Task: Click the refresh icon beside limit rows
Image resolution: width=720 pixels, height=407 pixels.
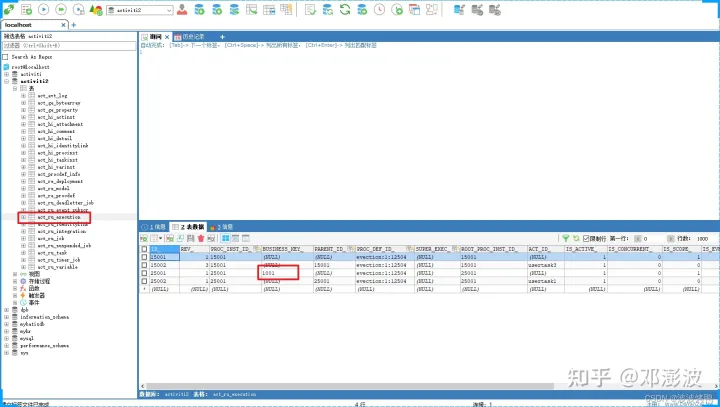Action: pos(575,238)
